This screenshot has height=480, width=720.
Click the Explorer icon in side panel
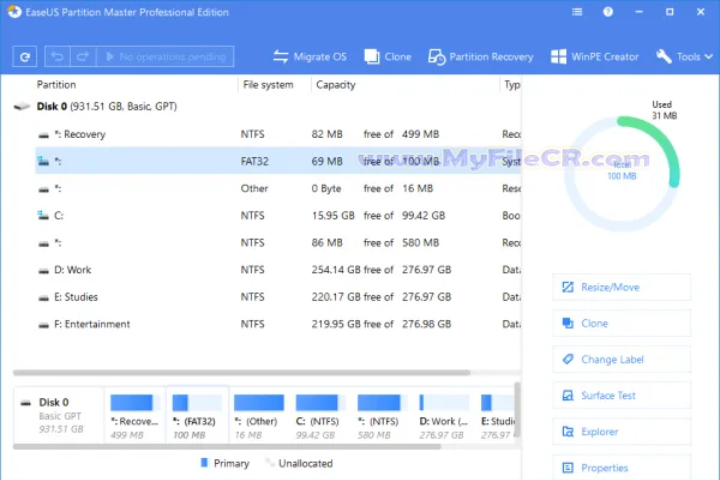click(568, 432)
